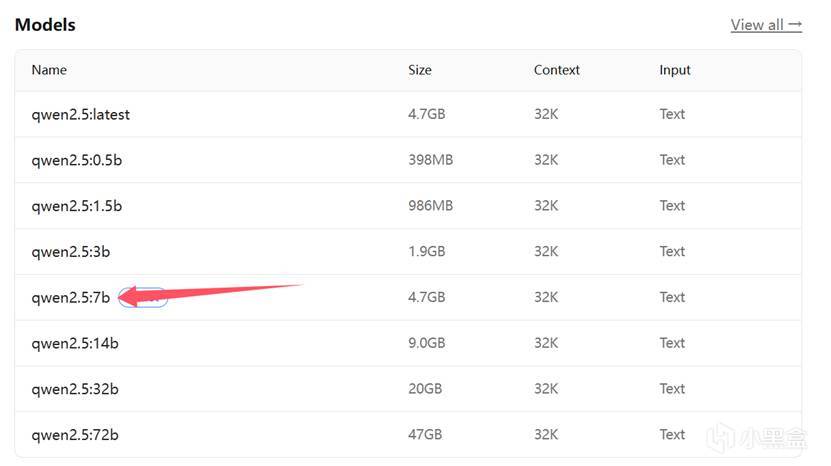Open the qwen2.5:14b model
Image resolution: width=831 pixels, height=466 pixels.
pyautogui.click(x=75, y=343)
